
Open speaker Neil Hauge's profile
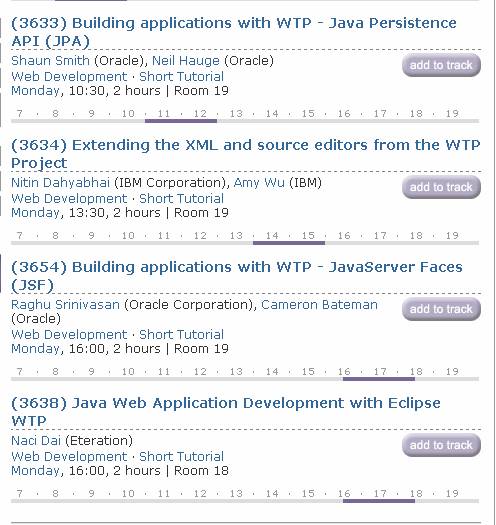[x=186, y=61]
